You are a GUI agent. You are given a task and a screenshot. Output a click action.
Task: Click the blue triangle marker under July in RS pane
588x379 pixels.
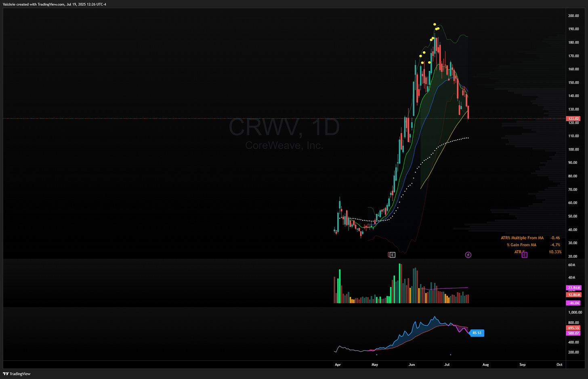coord(450,355)
